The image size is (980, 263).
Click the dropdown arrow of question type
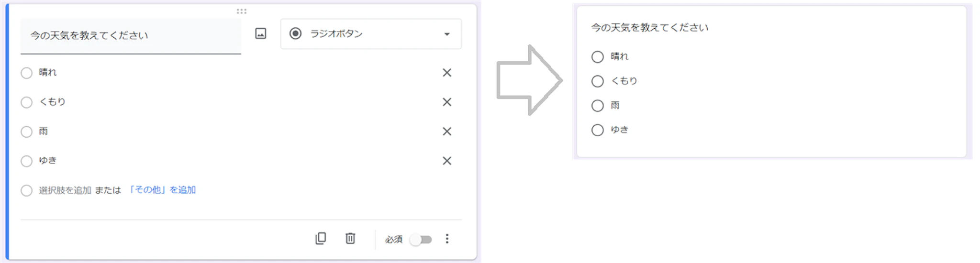coord(447,34)
